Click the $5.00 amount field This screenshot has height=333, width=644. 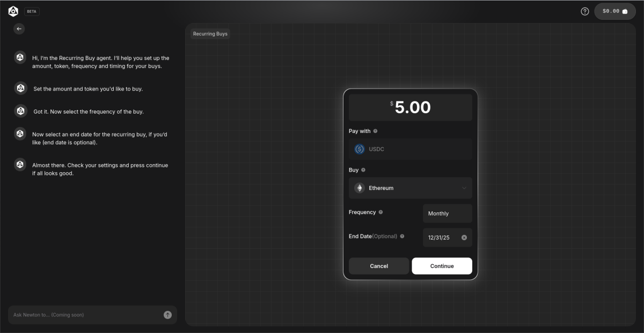[410, 107]
